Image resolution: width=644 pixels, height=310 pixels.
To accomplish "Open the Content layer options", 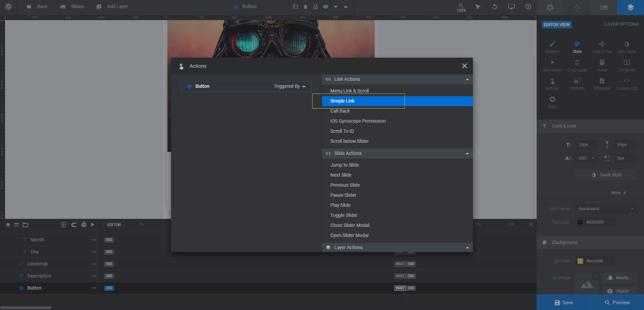I will tap(552, 47).
